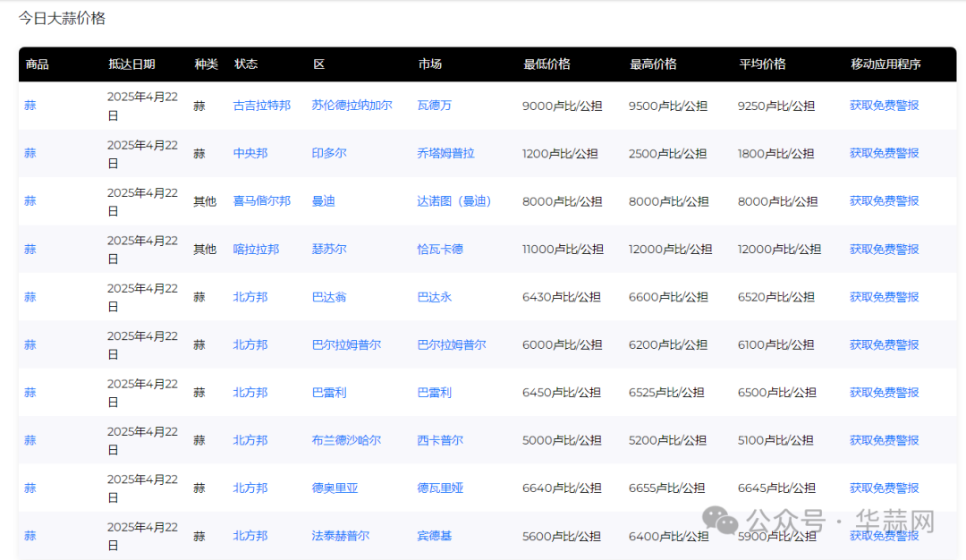Open the 瑟苏尔 district link
966x560 pixels.
click(329, 249)
